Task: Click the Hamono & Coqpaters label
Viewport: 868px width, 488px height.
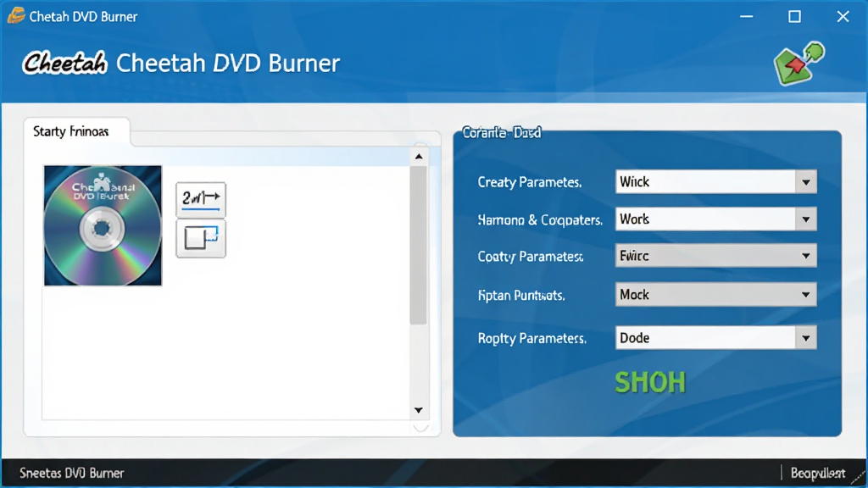Action: point(540,220)
